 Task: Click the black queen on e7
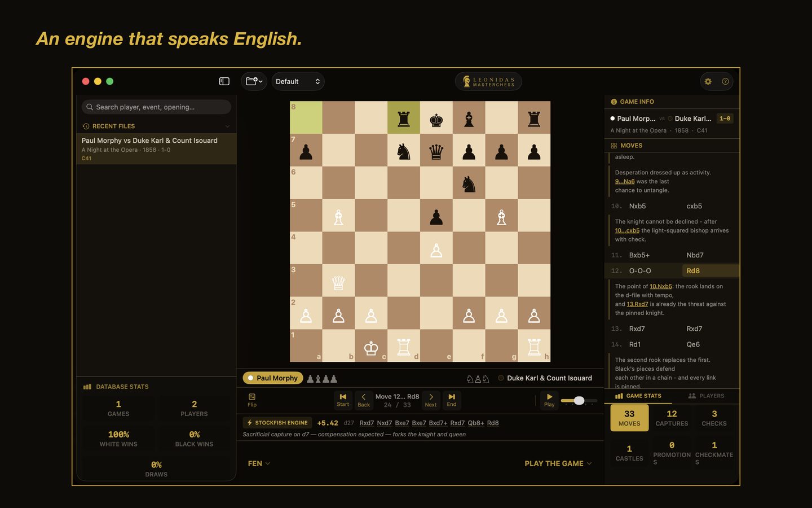tap(436, 151)
